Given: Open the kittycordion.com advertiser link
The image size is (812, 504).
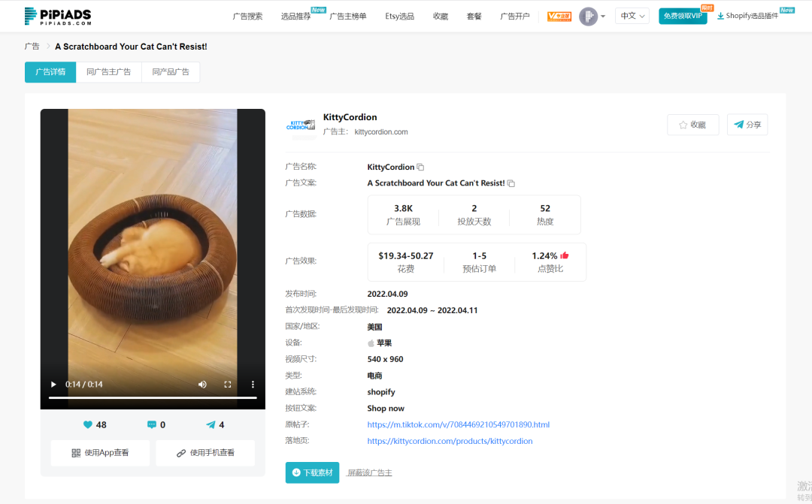Looking at the screenshot, I should [381, 132].
